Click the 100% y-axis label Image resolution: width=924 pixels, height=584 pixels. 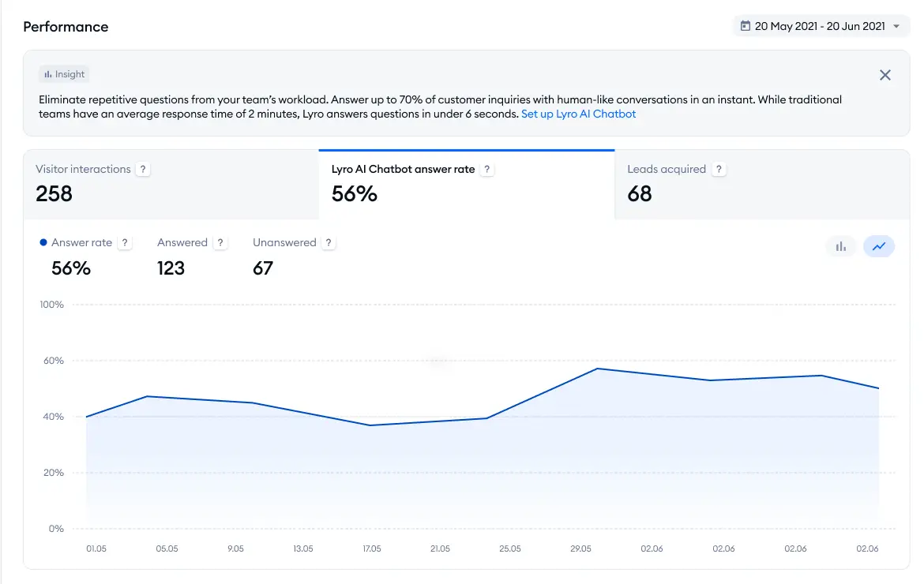click(51, 305)
